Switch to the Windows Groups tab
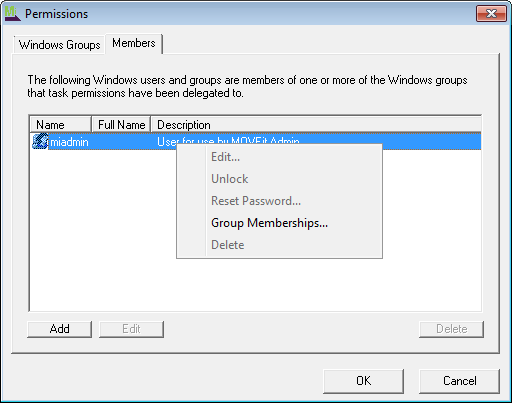The image size is (512, 403). click(59, 45)
